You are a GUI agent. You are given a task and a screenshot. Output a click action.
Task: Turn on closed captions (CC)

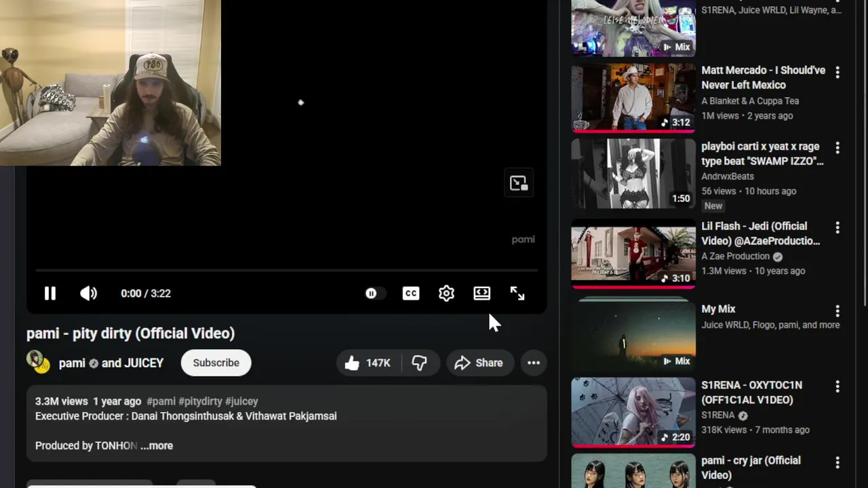point(411,293)
